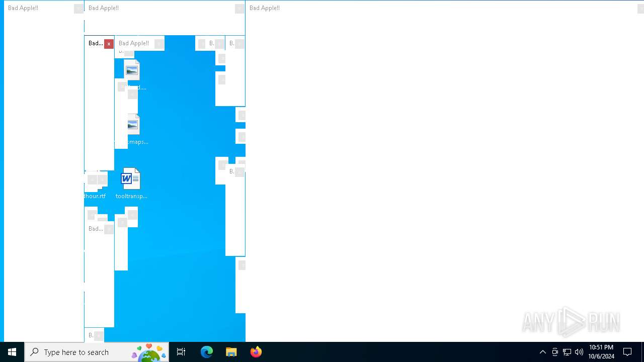
Task: Open the volume control tray icon
Action: [x=579, y=352]
